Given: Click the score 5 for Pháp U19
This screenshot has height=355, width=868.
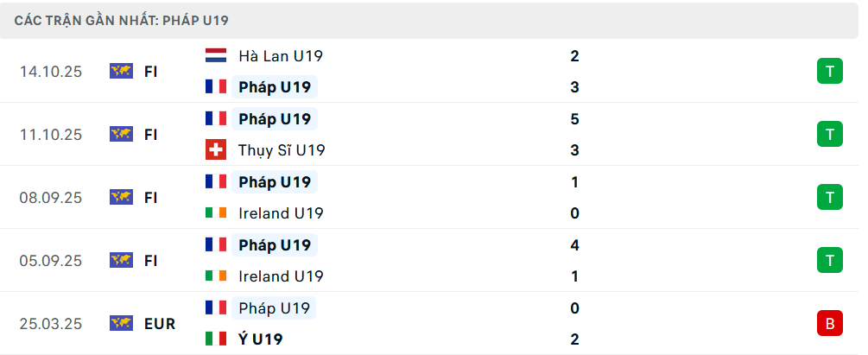Looking at the screenshot, I should [x=574, y=119].
